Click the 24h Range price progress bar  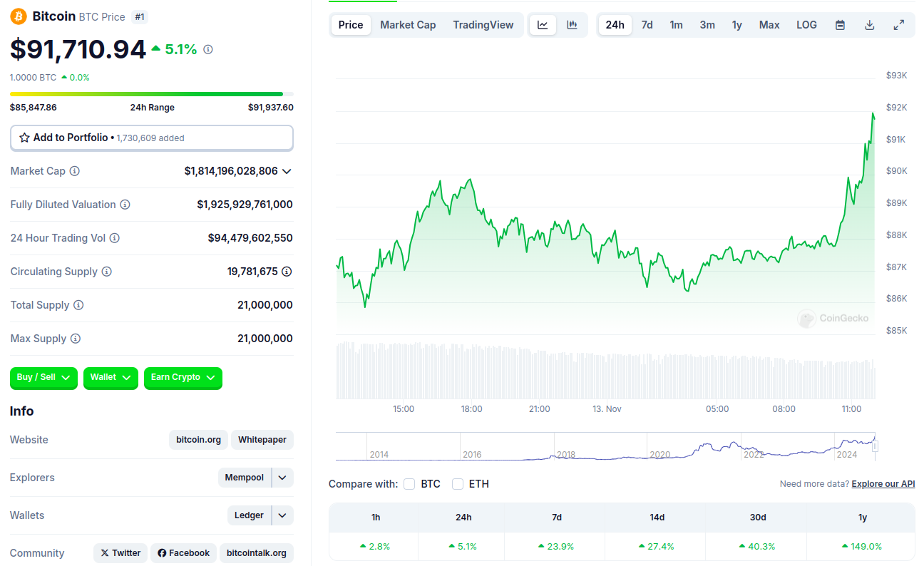(x=152, y=93)
